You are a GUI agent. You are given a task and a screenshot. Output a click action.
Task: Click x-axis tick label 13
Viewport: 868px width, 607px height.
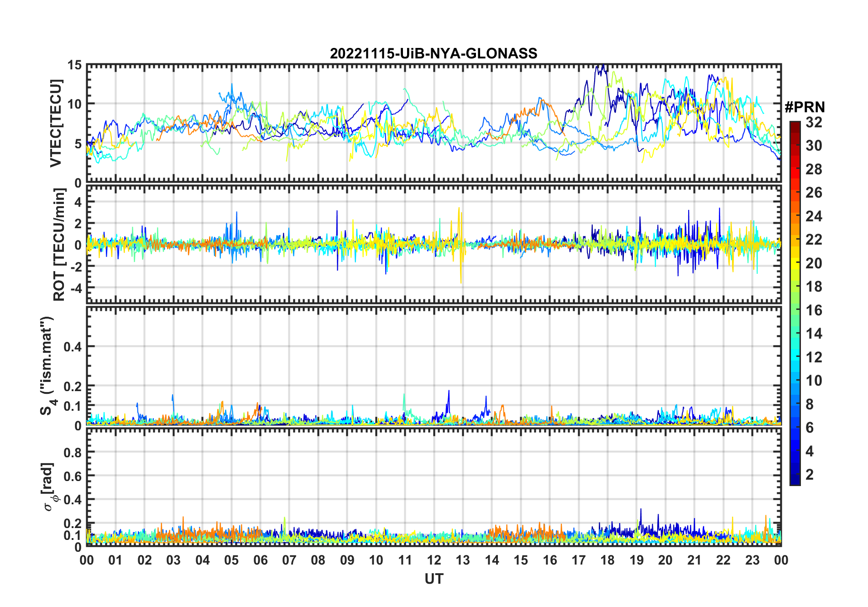click(463, 560)
